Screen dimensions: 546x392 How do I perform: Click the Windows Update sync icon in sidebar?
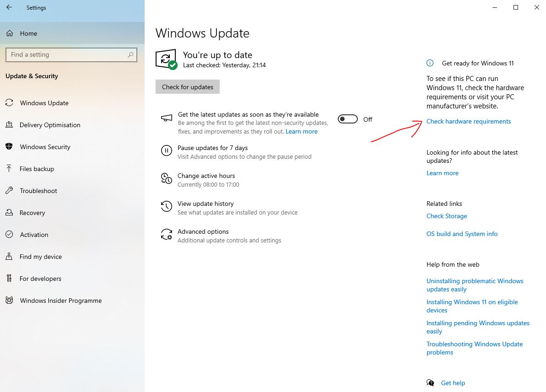point(10,103)
